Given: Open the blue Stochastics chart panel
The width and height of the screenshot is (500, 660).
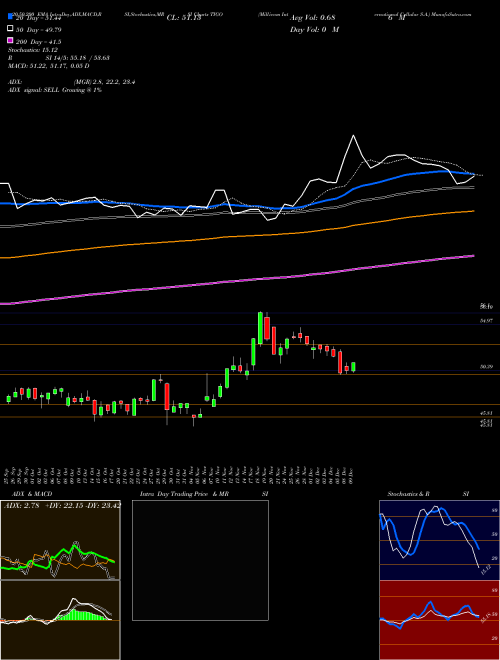Looking at the screenshot, I should (439, 540).
